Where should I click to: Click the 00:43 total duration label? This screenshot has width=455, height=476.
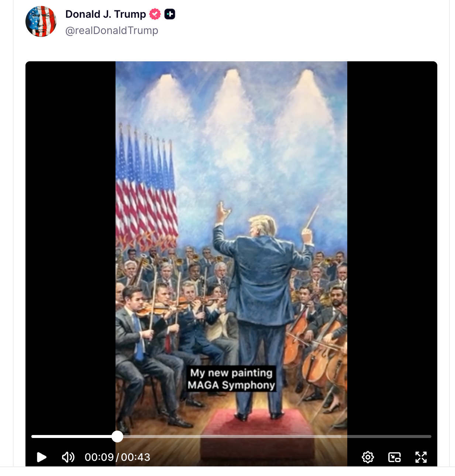135,457
